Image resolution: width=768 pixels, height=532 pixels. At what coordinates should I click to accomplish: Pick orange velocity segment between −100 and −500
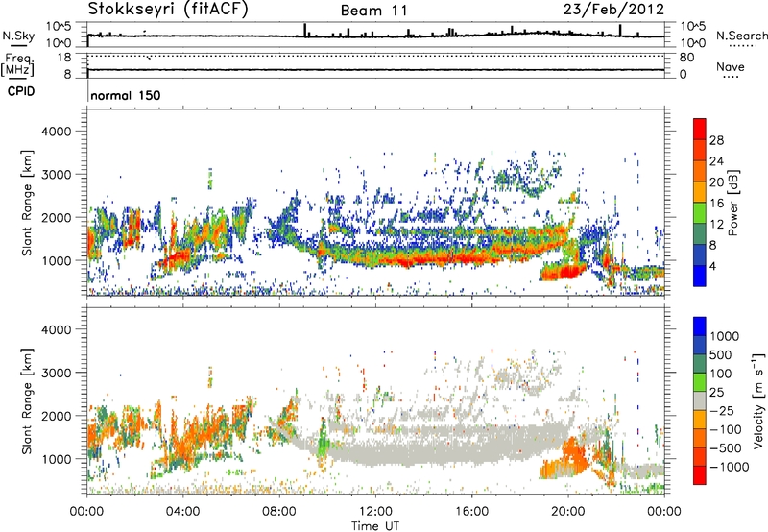click(700, 438)
